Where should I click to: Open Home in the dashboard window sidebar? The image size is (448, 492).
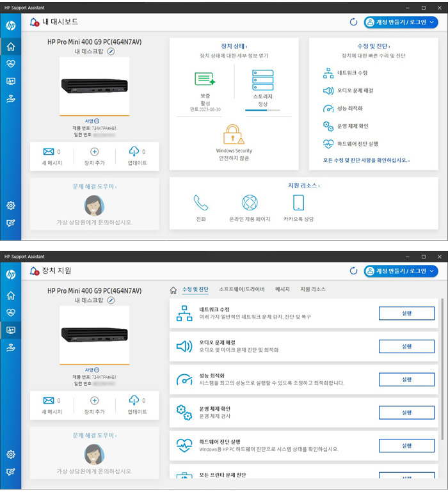point(11,47)
